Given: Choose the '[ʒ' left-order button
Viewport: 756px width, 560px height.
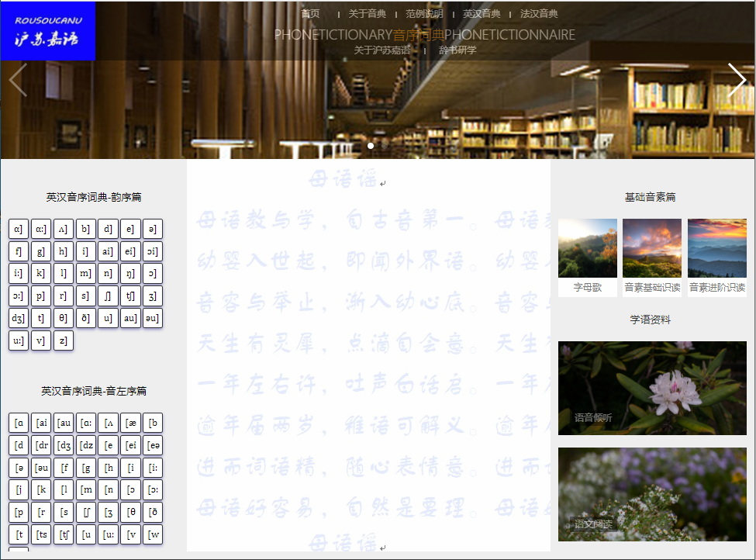Looking at the screenshot, I should click(x=108, y=512).
